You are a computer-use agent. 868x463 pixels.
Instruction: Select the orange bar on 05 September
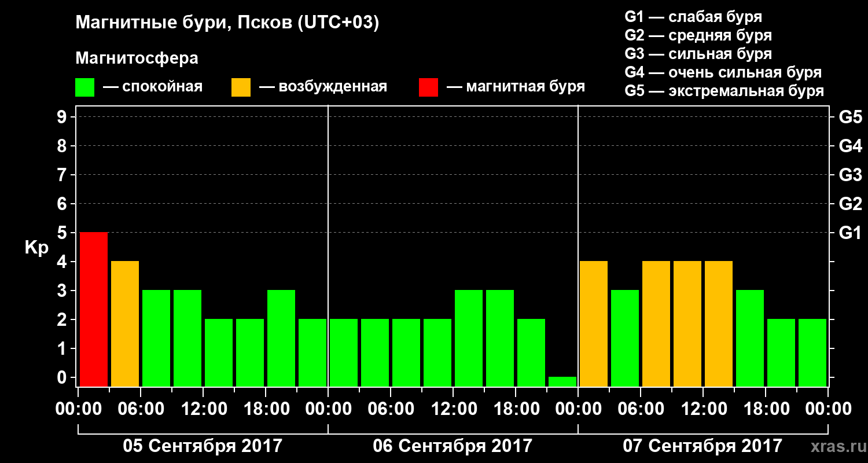pyautogui.click(x=125, y=324)
